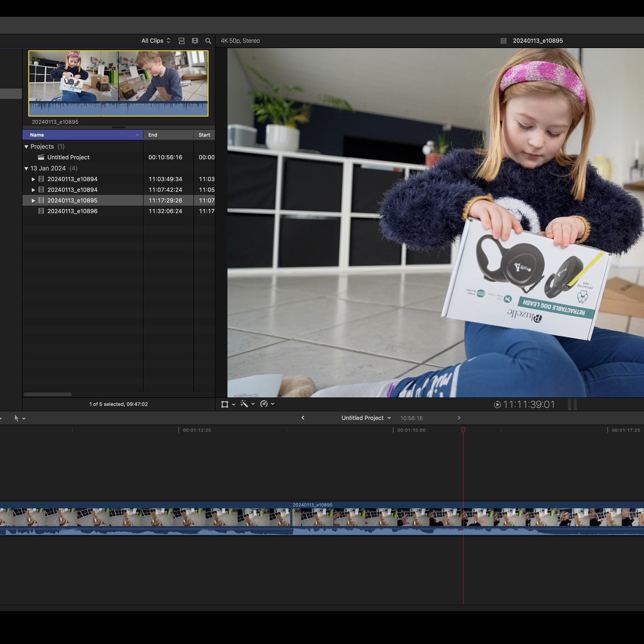Open the clip appearance options icon
Image resolution: width=644 pixels, height=644 pixels.
(195, 41)
